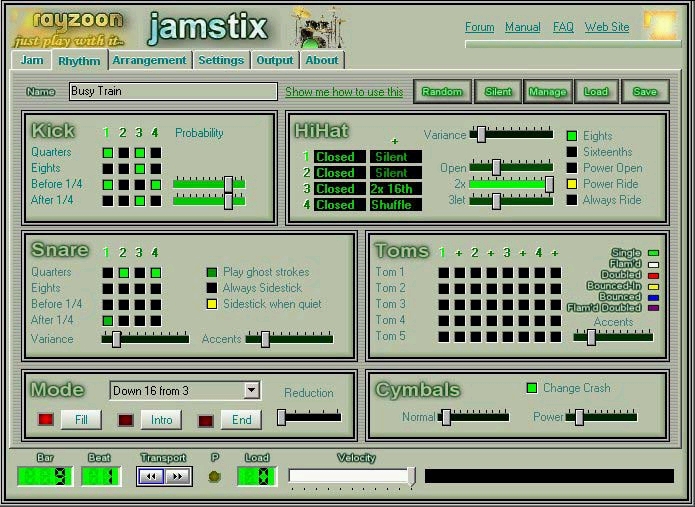Open the Arrangement tab
The width and height of the screenshot is (695, 507).
(x=150, y=60)
